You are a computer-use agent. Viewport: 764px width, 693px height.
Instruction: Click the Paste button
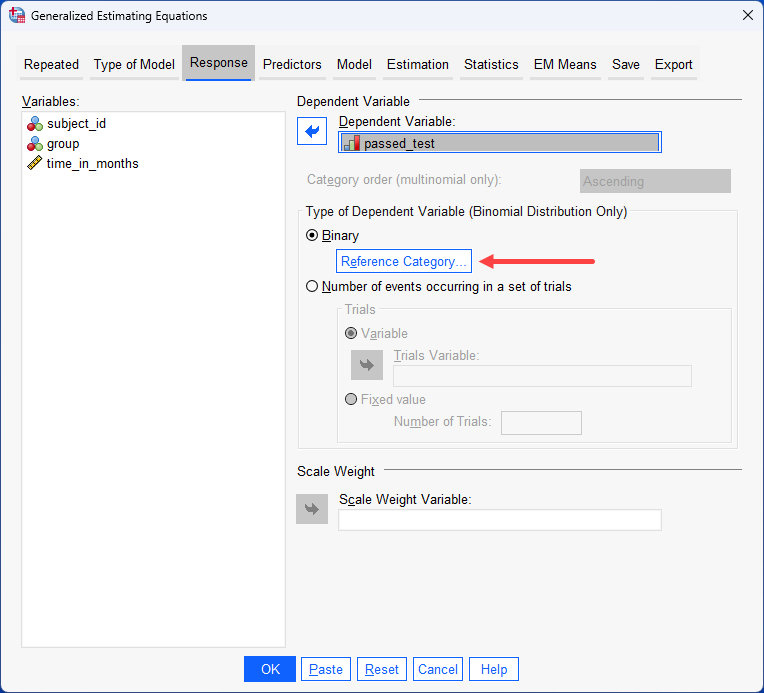pyautogui.click(x=326, y=669)
